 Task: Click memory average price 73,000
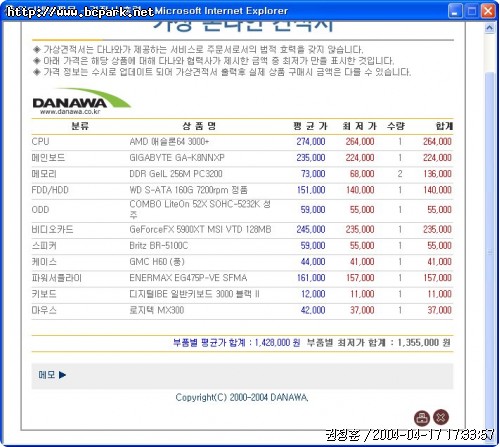[x=313, y=174]
